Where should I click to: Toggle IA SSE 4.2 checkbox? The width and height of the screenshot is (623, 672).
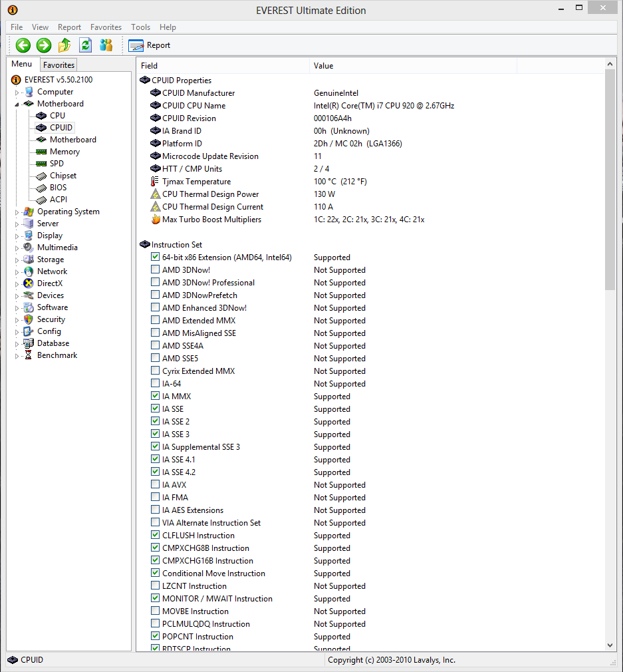click(155, 472)
